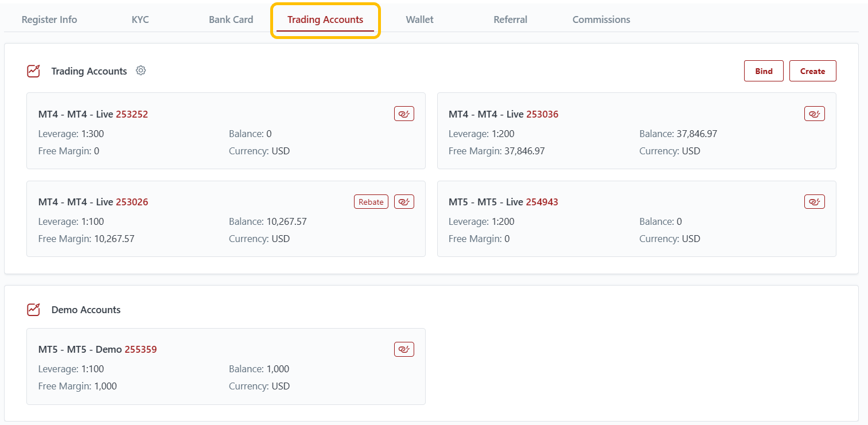Screen dimensions: 868x425
Task: View the Commissions tab
Action: (x=601, y=20)
